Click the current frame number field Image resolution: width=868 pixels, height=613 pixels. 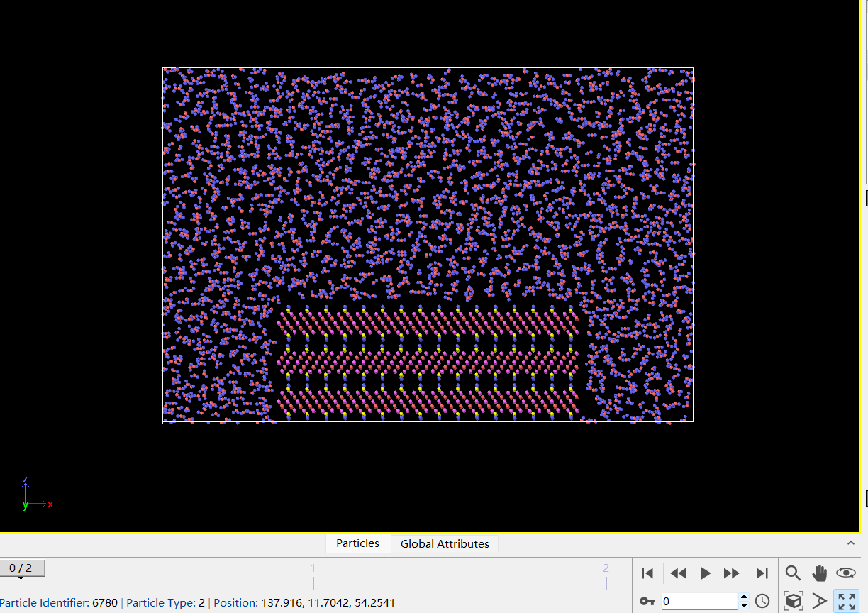tap(699, 602)
